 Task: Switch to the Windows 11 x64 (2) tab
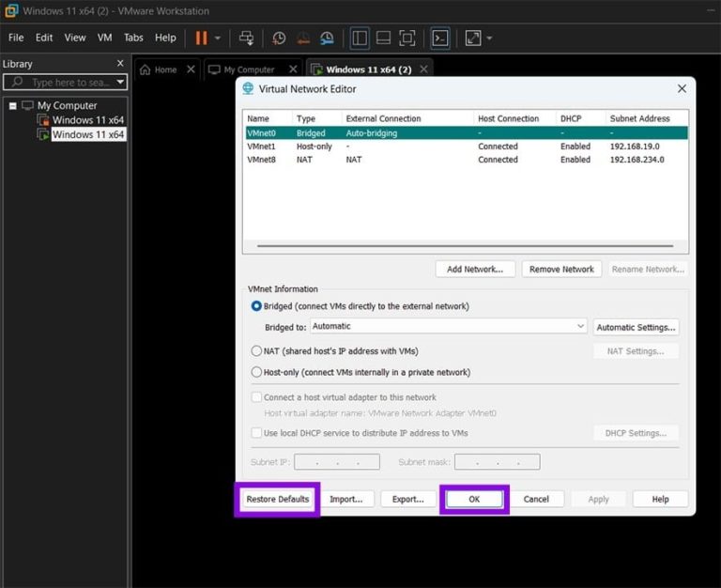tap(369, 70)
